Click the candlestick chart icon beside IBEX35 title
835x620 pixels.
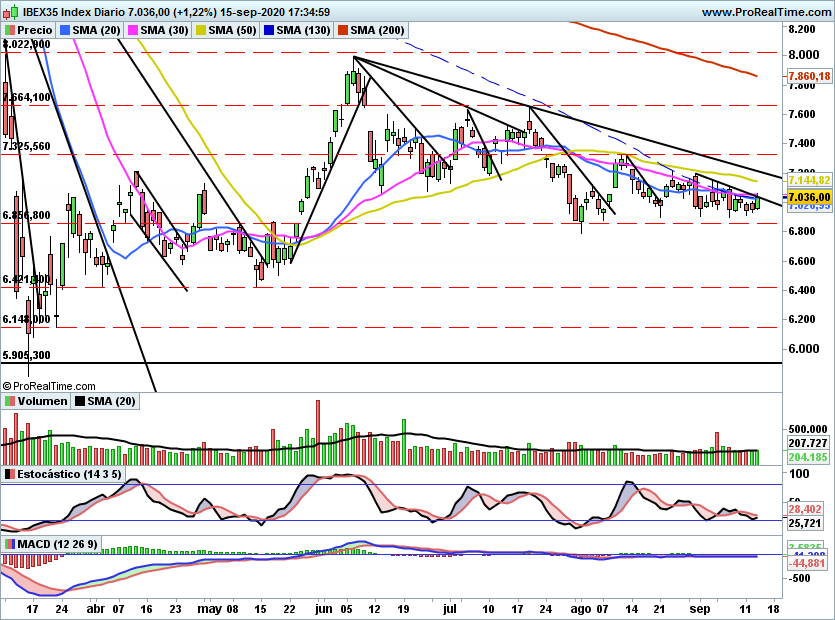coord(10,10)
